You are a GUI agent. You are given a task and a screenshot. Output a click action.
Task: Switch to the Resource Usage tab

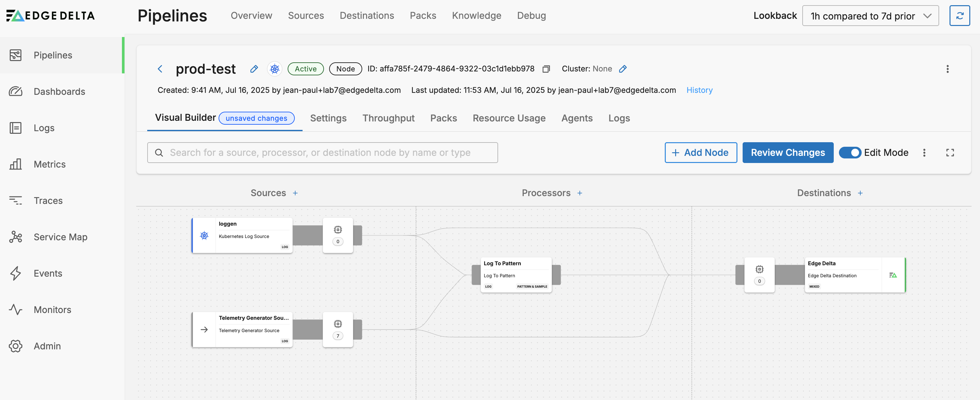[509, 118]
